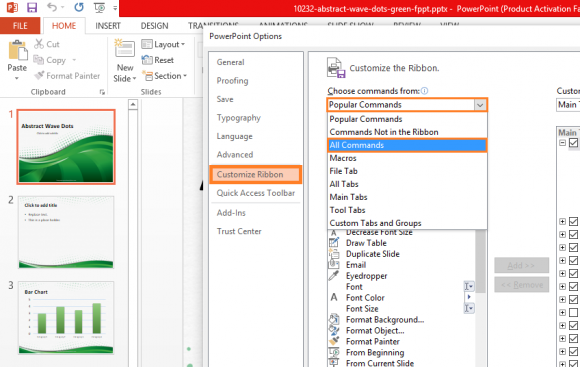Click the Paste clipboard icon
The image size is (580, 367).
(x=17, y=51)
